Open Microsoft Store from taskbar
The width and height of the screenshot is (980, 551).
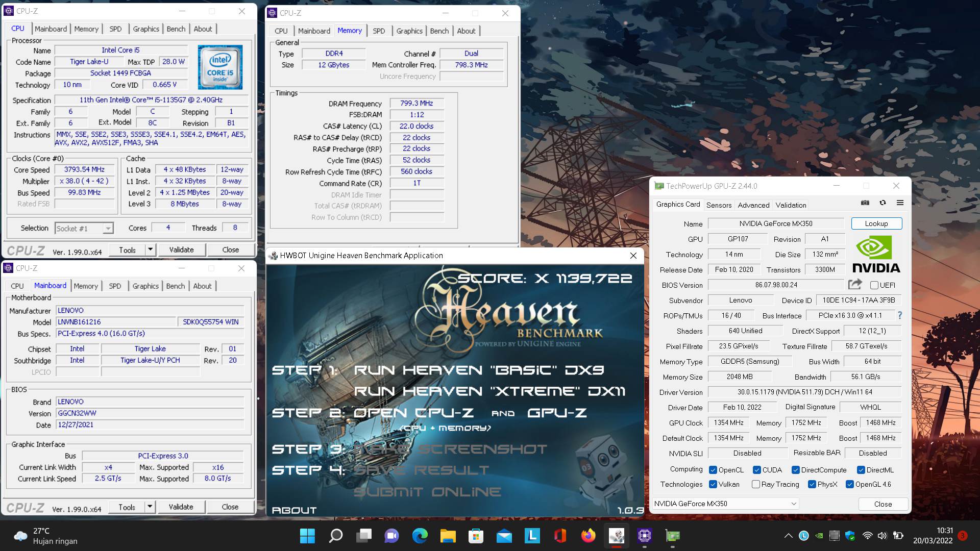click(x=476, y=536)
